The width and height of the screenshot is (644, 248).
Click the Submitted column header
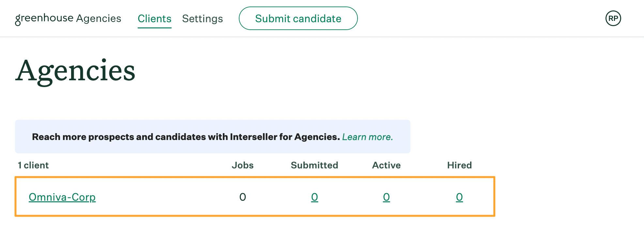[314, 165]
